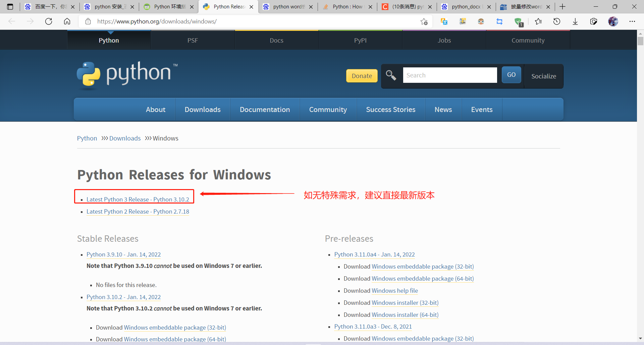The image size is (644, 345).
Task: Add page to favorites star icon
Action: point(424,21)
